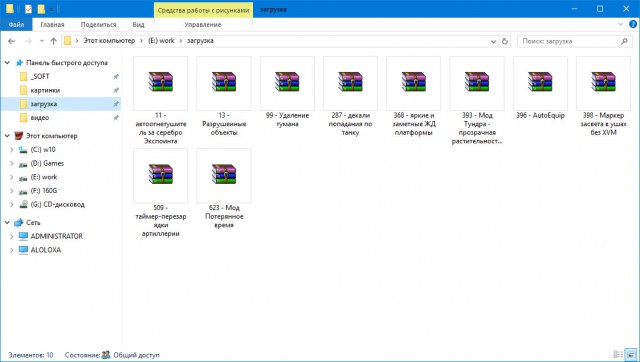The height and width of the screenshot is (362, 640).
Task: Select the '13 - Разрушенные объекты' archive icon
Action: coord(224,83)
